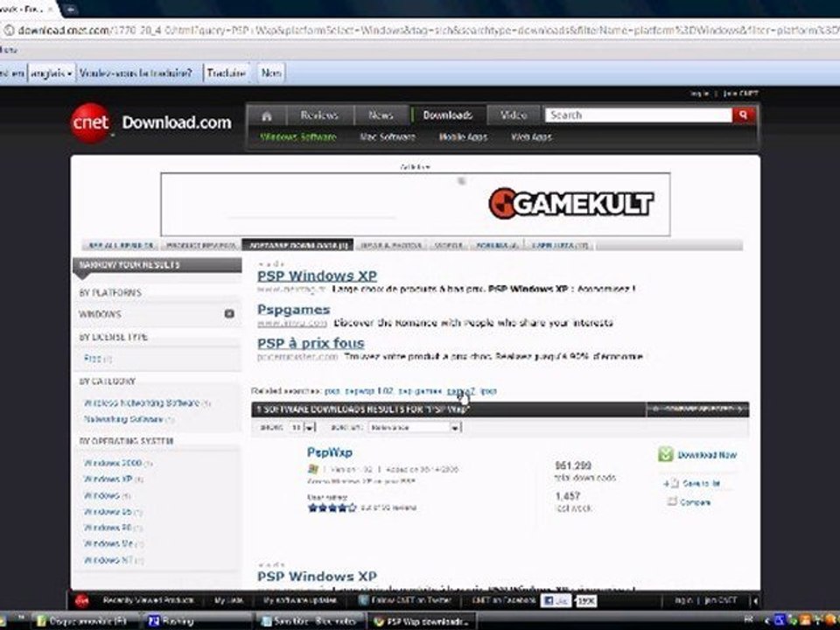Select the Software Downloads results tab

tap(297, 245)
